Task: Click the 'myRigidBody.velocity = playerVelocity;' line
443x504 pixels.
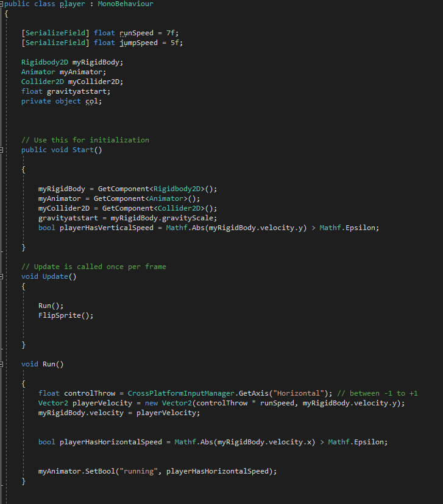Action: coord(119,413)
